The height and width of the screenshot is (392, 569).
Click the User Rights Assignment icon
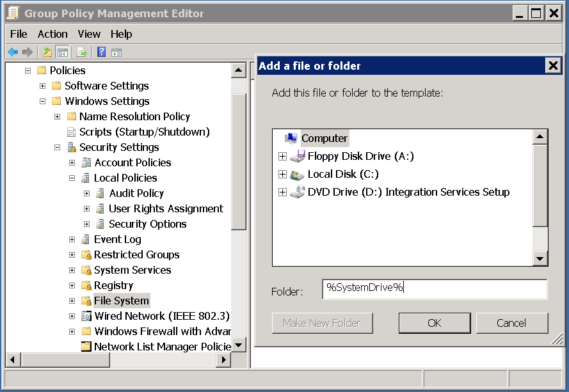point(100,208)
